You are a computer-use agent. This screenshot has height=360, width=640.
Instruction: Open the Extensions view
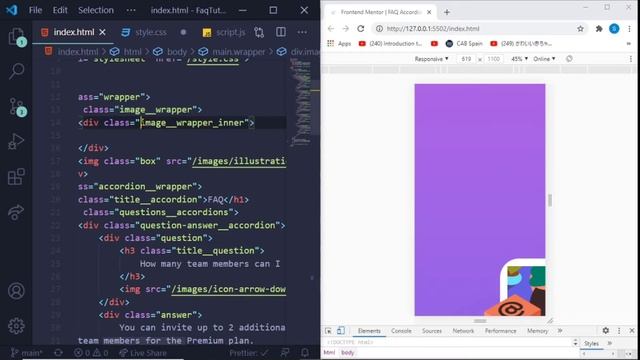16,177
